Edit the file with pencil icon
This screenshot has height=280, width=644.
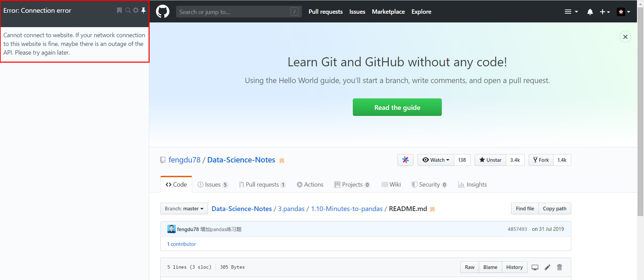547,267
